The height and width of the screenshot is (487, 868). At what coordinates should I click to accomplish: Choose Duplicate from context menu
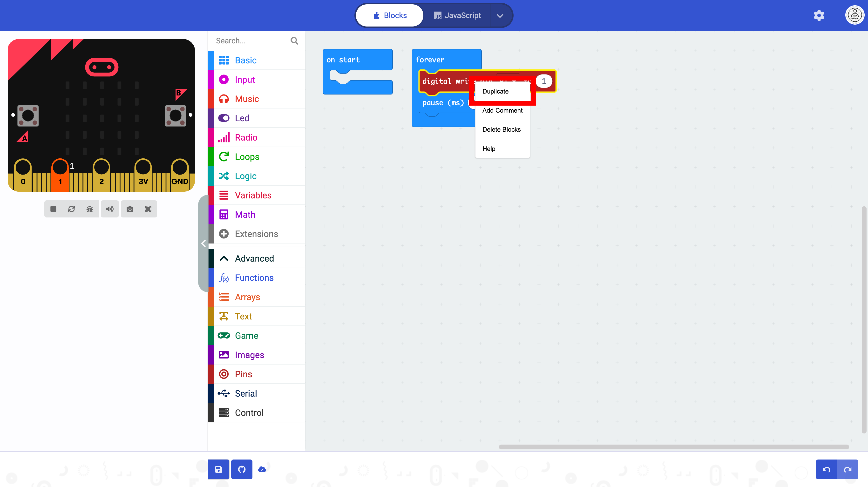495,91
